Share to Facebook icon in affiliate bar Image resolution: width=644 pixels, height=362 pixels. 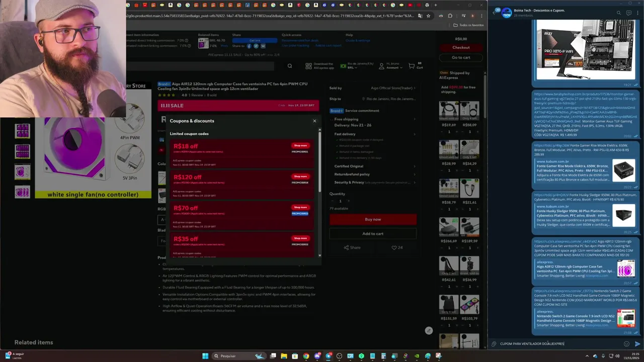click(x=249, y=46)
